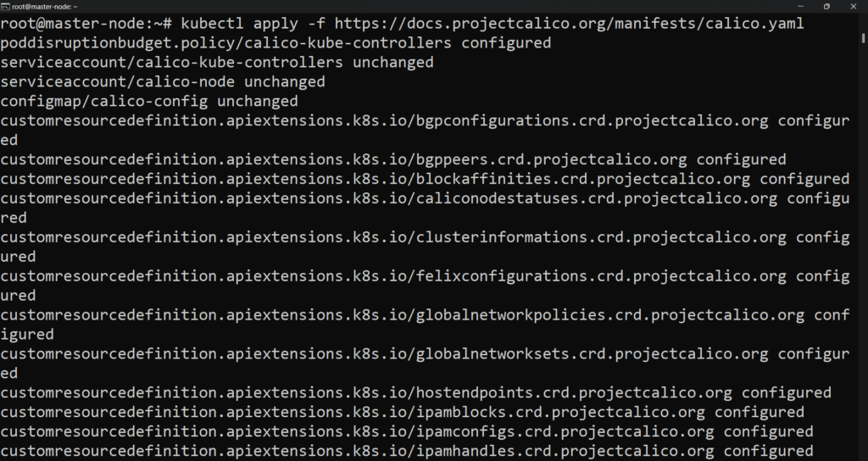Click the bgppeers.crd.projectcalico.org configured line
868x461 pixels.
click(393, 159)
